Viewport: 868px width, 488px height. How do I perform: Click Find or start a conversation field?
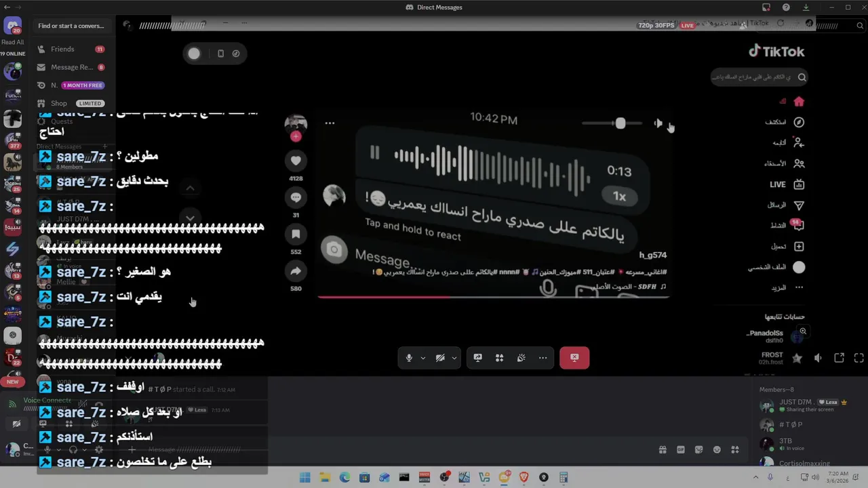[71, 26]
